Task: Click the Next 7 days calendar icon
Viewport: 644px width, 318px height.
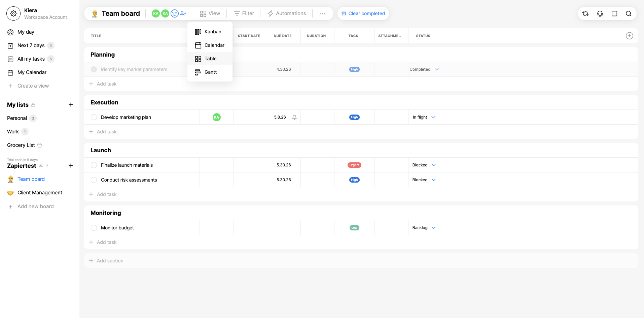Action: click(11, 45)
